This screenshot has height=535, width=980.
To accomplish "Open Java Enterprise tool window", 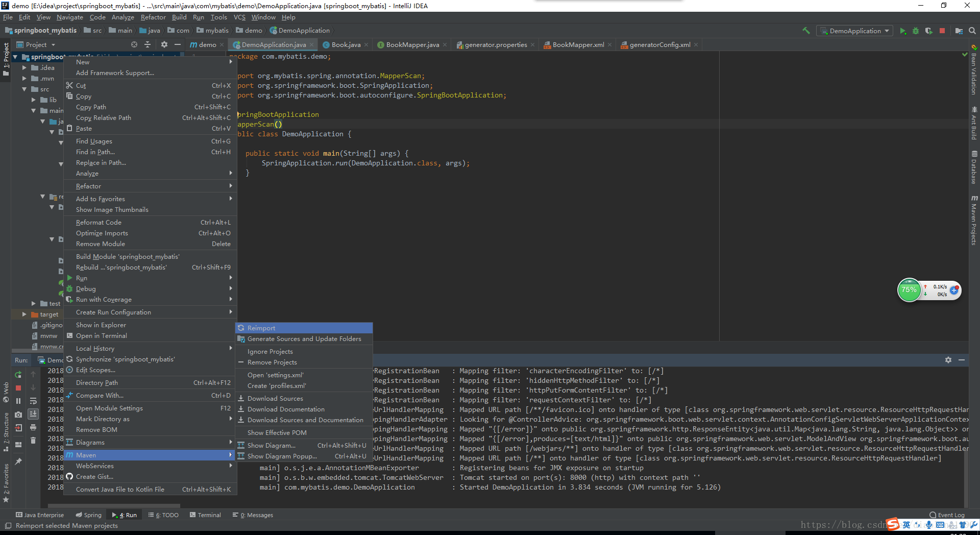I will click(x=40, y=515).
